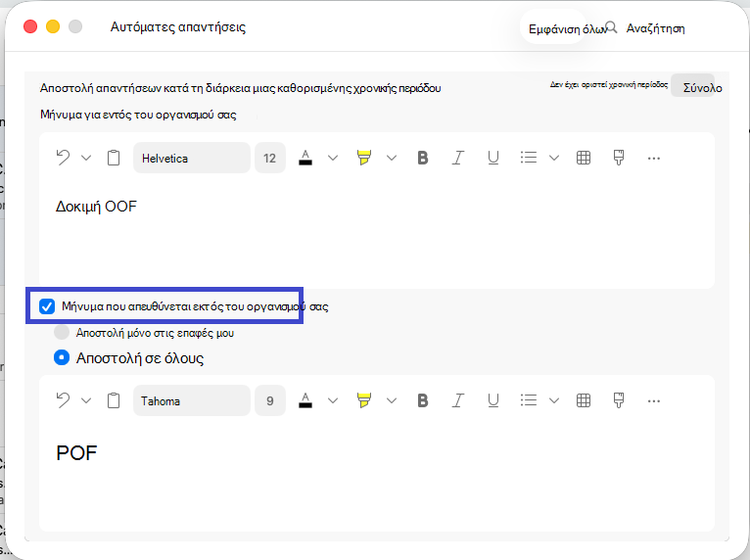Use format painter in the Tahoma toolbar
750x560 pixels.
(619, 400)
